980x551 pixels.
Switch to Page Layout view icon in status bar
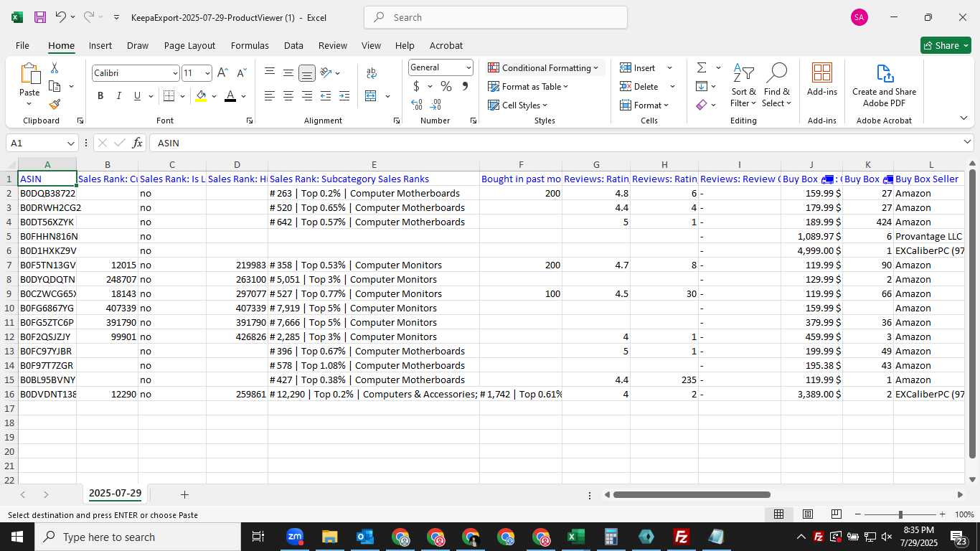click(x=807, y=514)
